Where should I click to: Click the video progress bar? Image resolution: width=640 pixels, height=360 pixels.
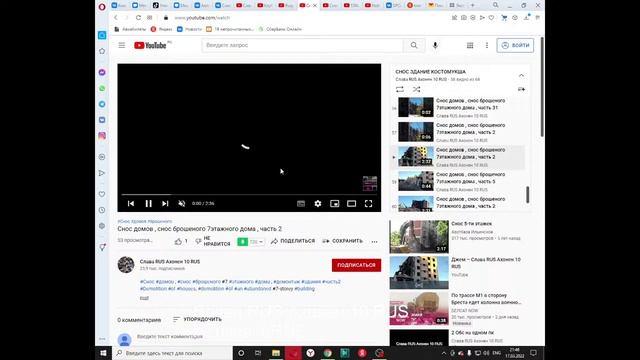pyautogui.click(x=249, y=194)
